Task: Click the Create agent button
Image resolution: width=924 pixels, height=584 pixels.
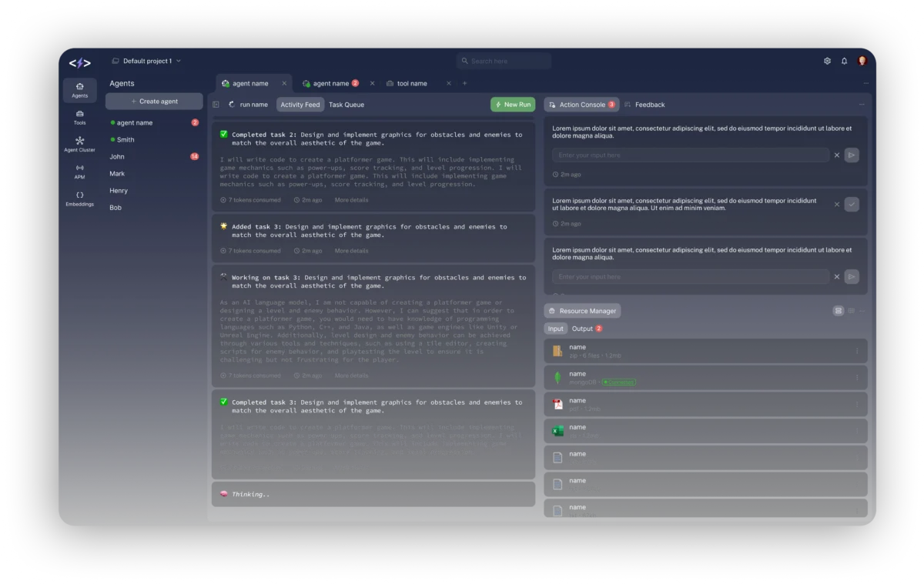Action: [x=154, y=102]
